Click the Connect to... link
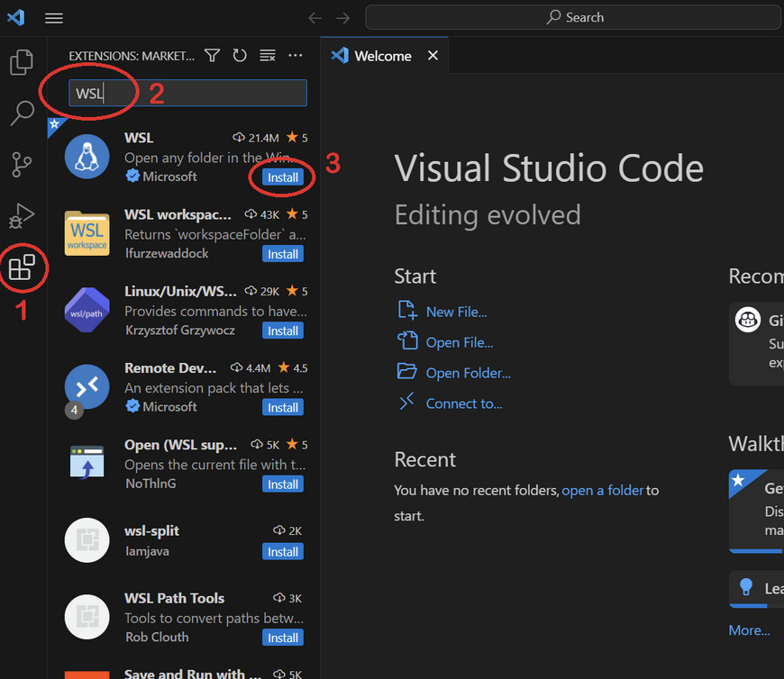Image resolution: width=784 pixels, height=679 pixels. tap(464, 403)
